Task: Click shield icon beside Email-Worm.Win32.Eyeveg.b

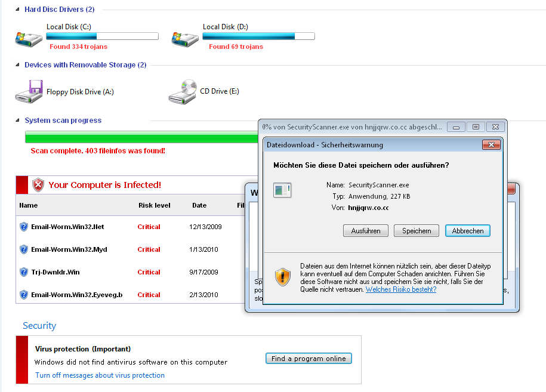Action: (x=24, y=295)
